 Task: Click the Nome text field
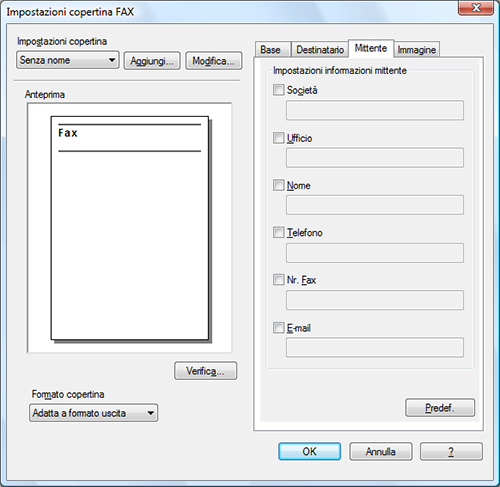click(x=375, y=205)
